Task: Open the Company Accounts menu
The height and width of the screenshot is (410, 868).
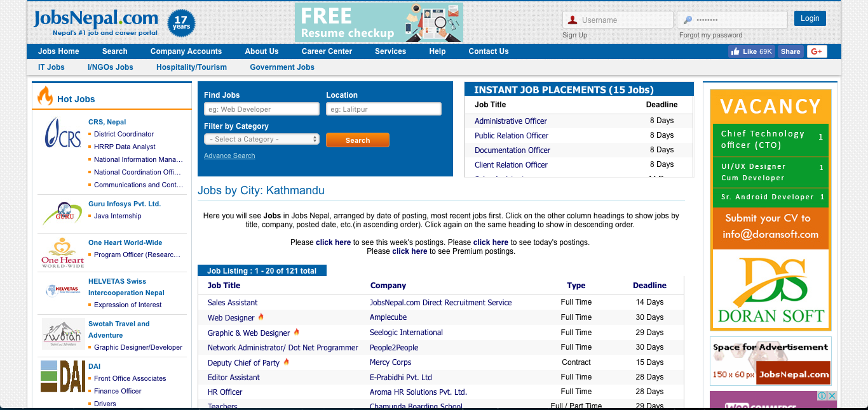Action: 186,51
